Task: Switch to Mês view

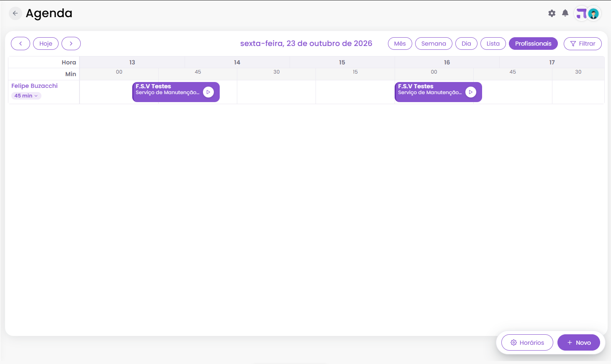Action: click(x=400, y=44)
